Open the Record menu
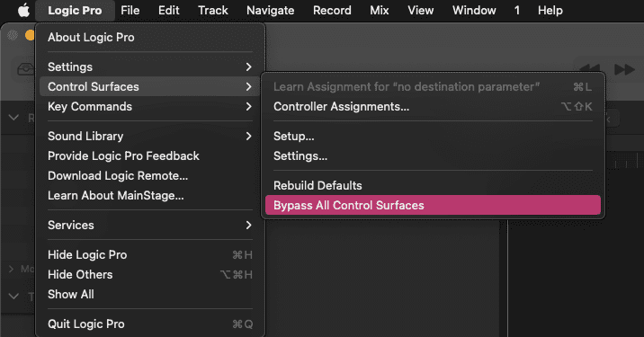This screenshot has width=644, height=337. point(332,10)
